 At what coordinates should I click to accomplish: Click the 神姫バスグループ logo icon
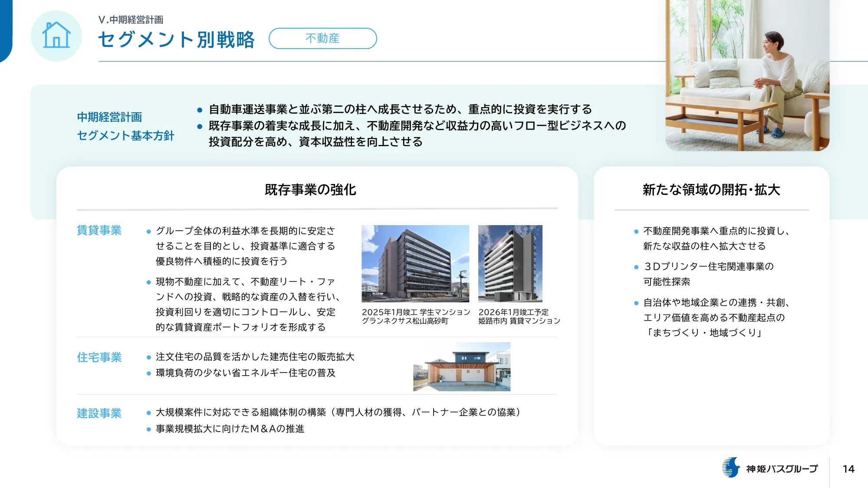click(x=731, y=468)
